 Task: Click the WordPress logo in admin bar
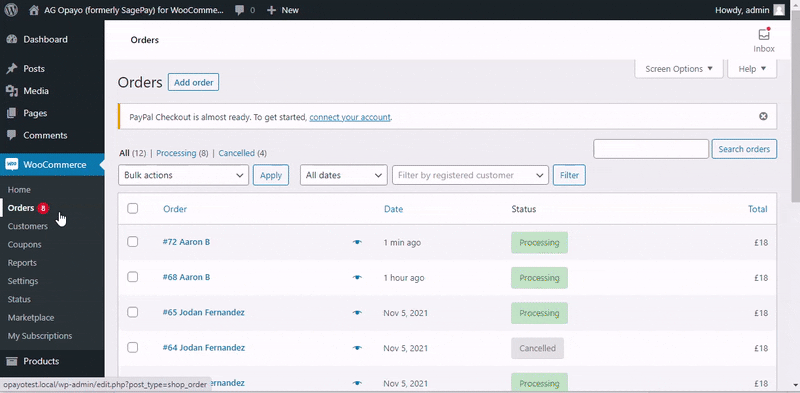11,10
